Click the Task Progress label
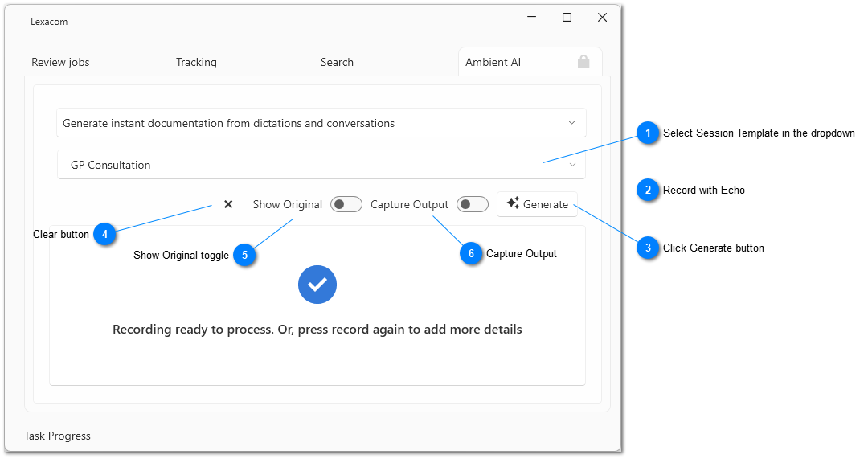 tap(57, 436)
